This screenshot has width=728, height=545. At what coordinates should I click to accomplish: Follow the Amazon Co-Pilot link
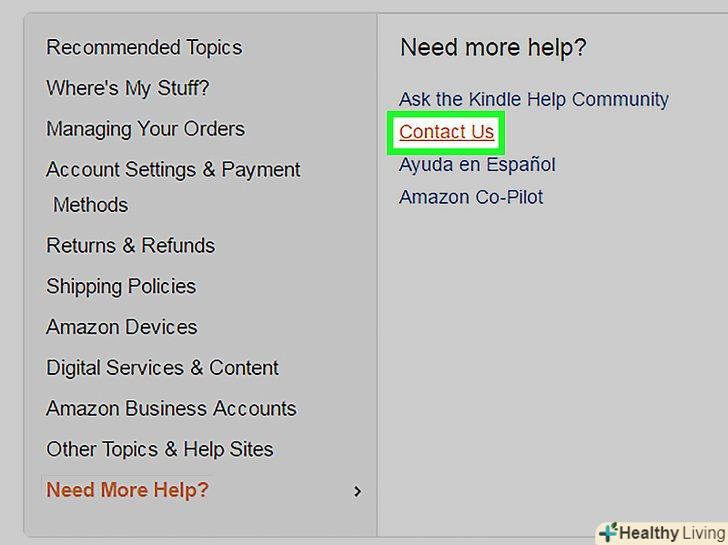click(471, 197)
